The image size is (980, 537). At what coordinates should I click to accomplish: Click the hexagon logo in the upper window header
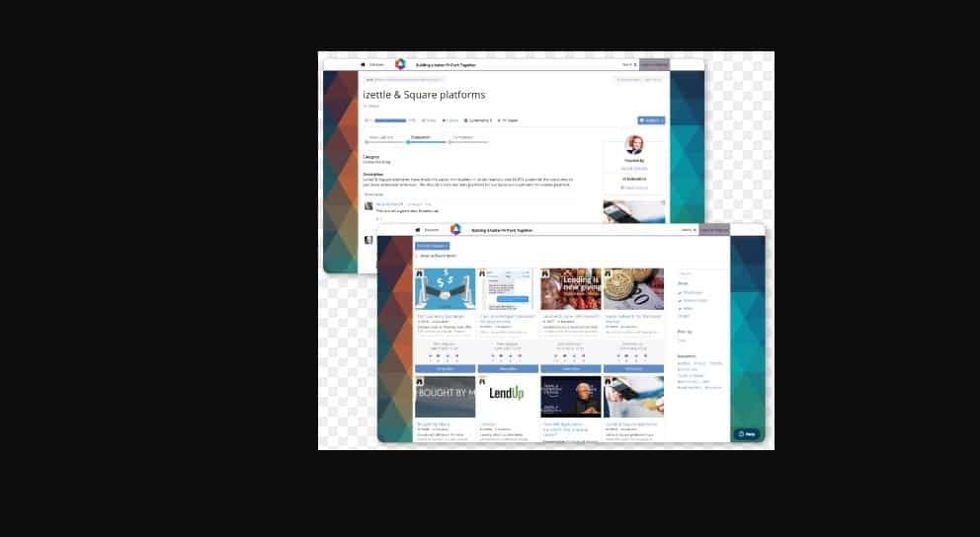pos(400,64)
